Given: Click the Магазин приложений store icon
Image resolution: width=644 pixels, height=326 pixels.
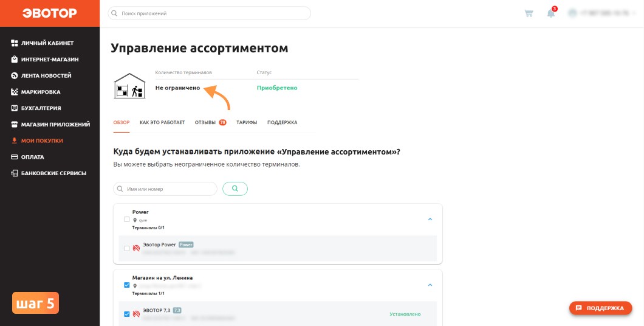Looking at the screenshot, I should click(x=15, y=124).
